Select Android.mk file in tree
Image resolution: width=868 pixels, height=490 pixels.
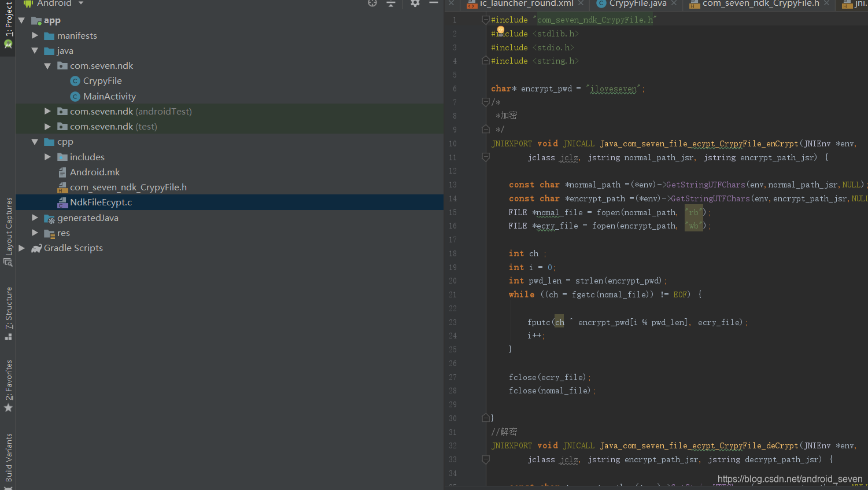(95, 172)
